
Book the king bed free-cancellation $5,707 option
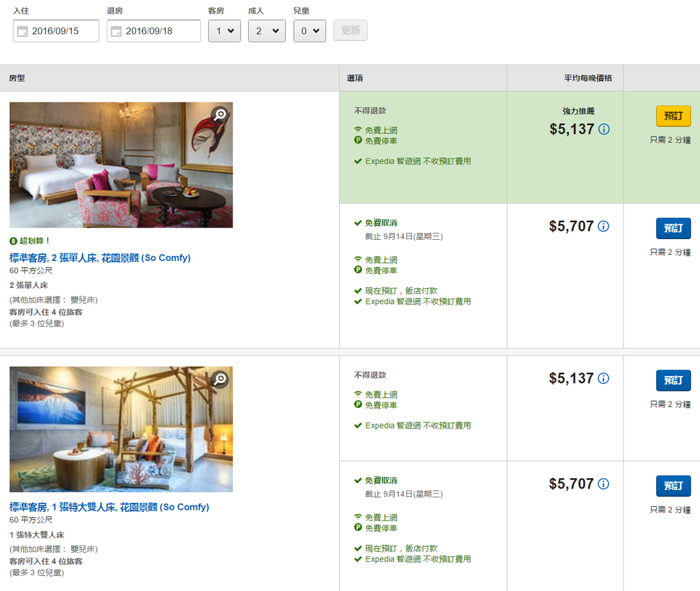tap(673, 486)
